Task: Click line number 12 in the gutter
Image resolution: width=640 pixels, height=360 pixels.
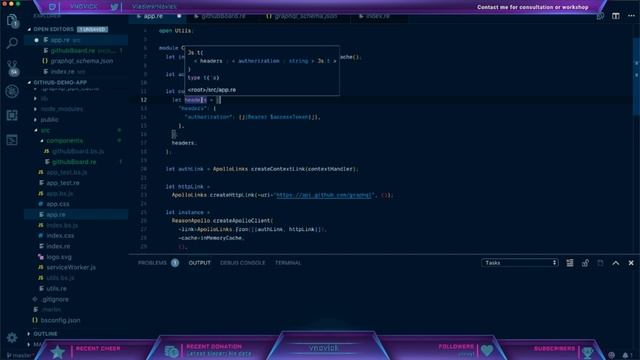Action: pyautogui.click(x=144, y=100)
